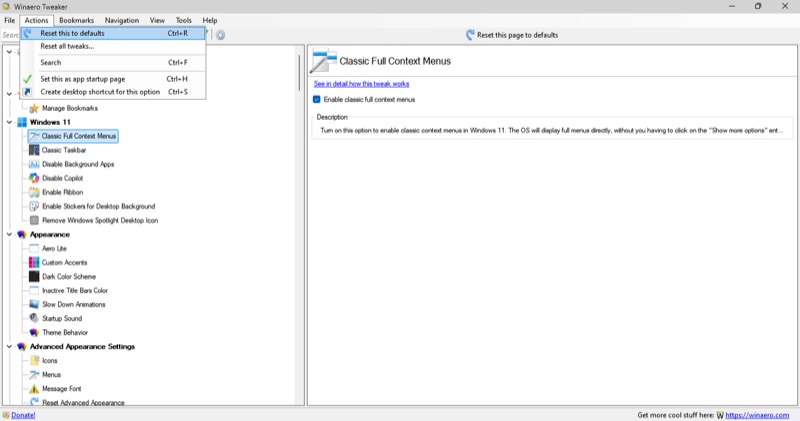Click the Message Font warning icon
Screen dimensions: 800x421
coord(34,388)
